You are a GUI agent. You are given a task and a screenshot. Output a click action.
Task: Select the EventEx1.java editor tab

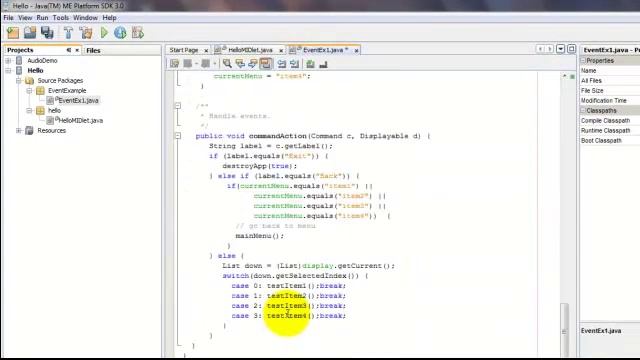pyautogui.click(x=325, y=50)
